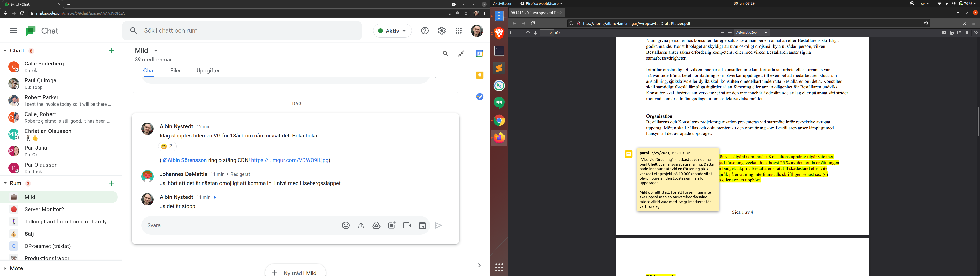Open the Tasks side panel icon
The height and width of the screenshot is (276, 980).
480,96
